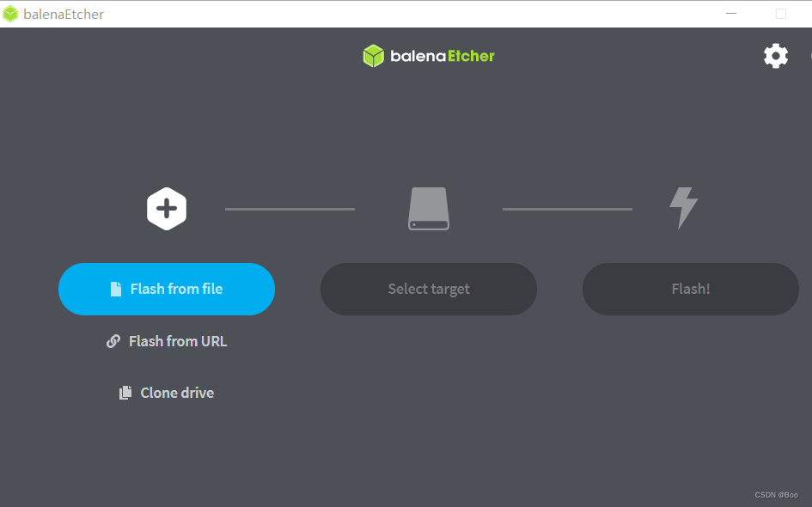Select Flash from URL option
Screen dimensions: 812x507
167,341
